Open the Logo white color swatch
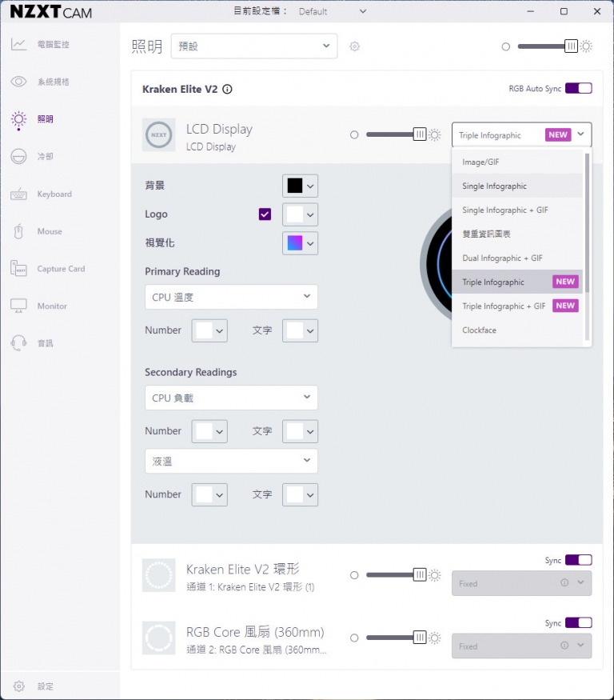The height and width of the screenshot is (700, 614). tap(301, 214)
